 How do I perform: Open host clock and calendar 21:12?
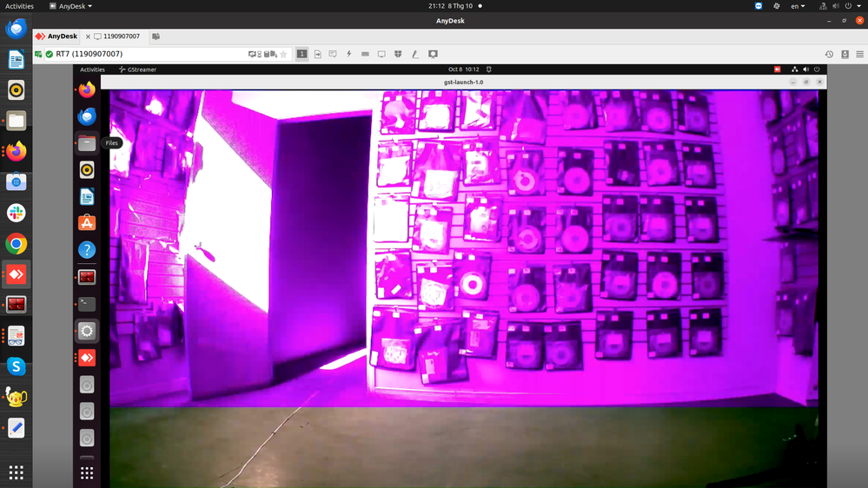coord(451,5)
